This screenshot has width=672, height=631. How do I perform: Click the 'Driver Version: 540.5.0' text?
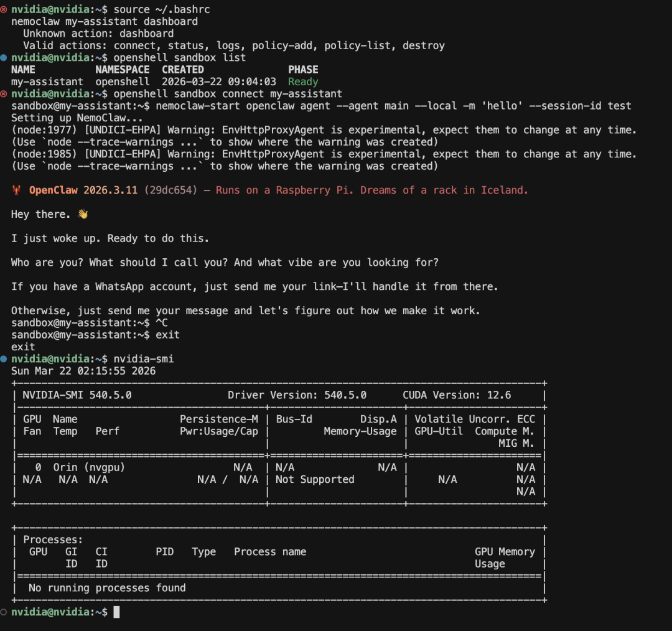297,395
